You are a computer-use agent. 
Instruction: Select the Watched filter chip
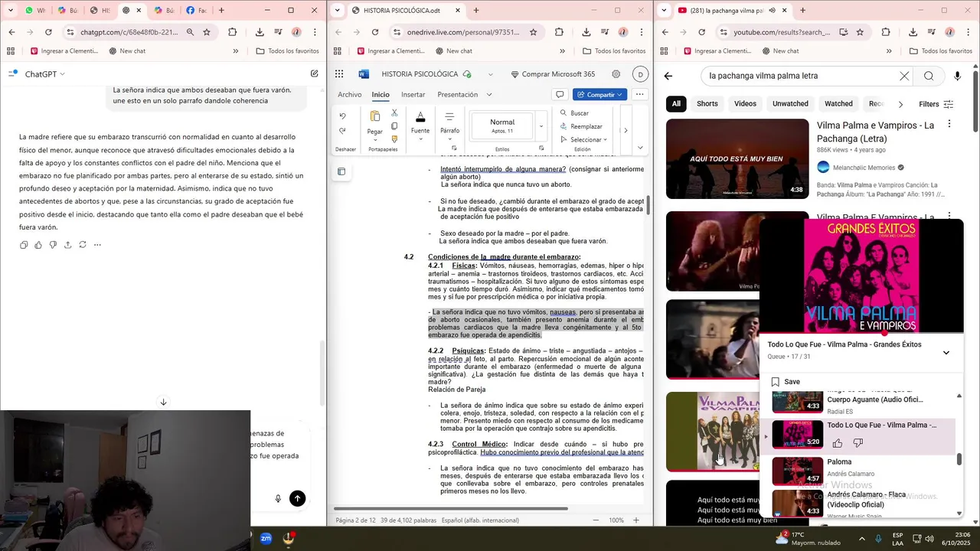[838, 104]
